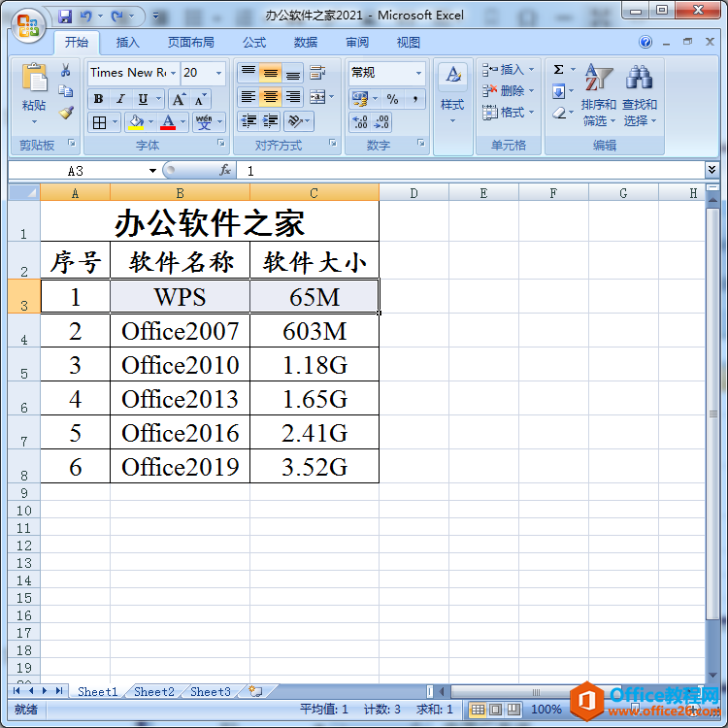728x728 pixels.
Task: Open the font color dropdown arrow
Action: click(x=182, y=122)
